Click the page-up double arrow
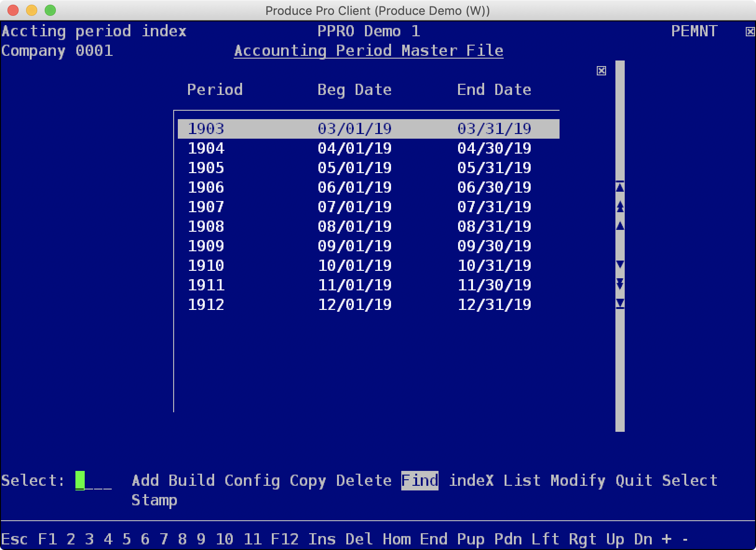 [x=620, y=207]
